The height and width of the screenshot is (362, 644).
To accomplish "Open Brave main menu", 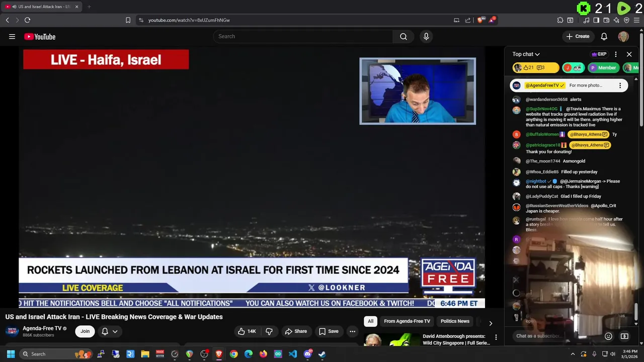I will [x=636, y=20].
